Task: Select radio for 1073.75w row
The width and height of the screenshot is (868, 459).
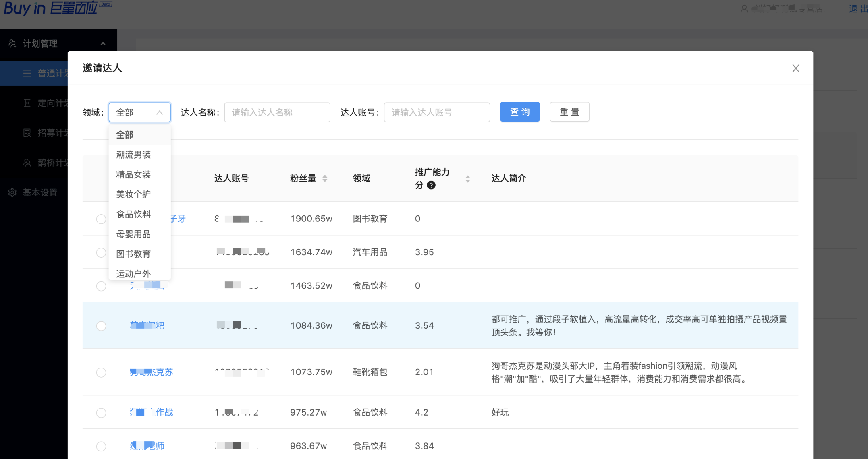Action: pos(101,372)
